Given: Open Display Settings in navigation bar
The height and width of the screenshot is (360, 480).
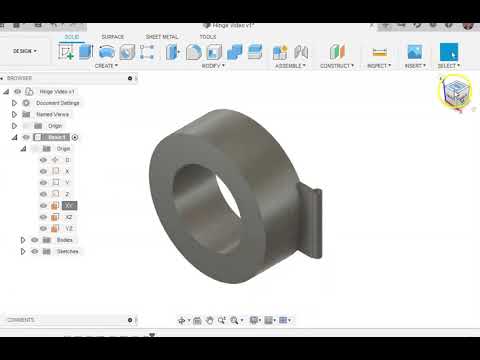Looking at the screenshot, I should tap(254, 320).
